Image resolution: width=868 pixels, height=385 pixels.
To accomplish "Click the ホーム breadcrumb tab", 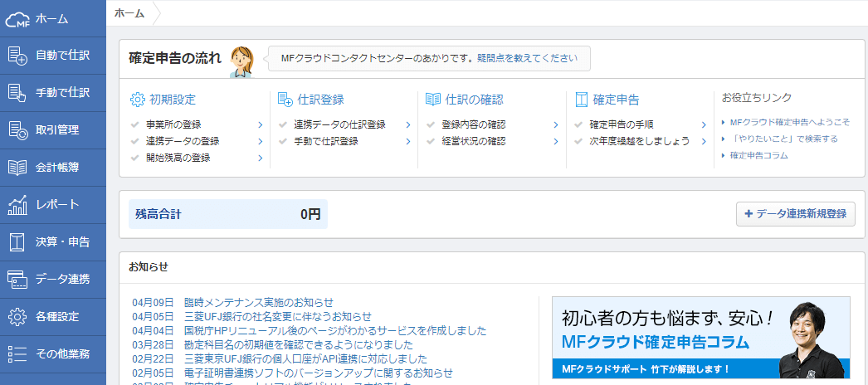I will (x=129, y=13).
